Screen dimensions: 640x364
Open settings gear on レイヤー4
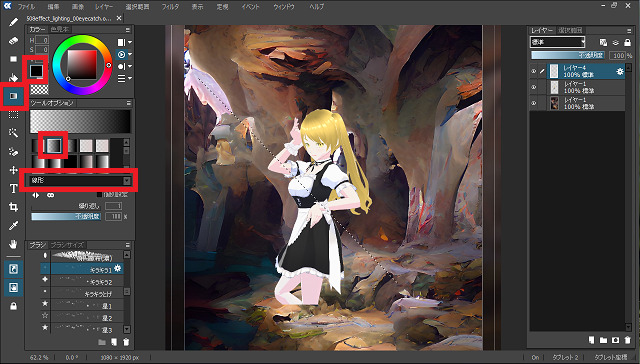(620, 71)
